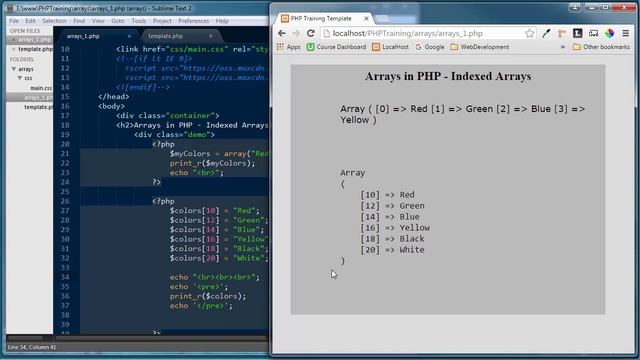Open the LocalHost bookmark
640x360 pixels.
pyautogui.click(x=390, y=47)
